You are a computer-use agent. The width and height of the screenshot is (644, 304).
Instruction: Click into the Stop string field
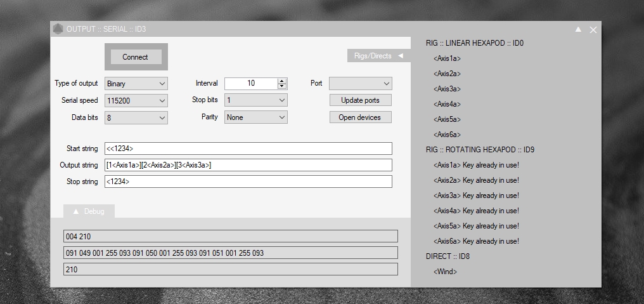[x=248, y=182]
